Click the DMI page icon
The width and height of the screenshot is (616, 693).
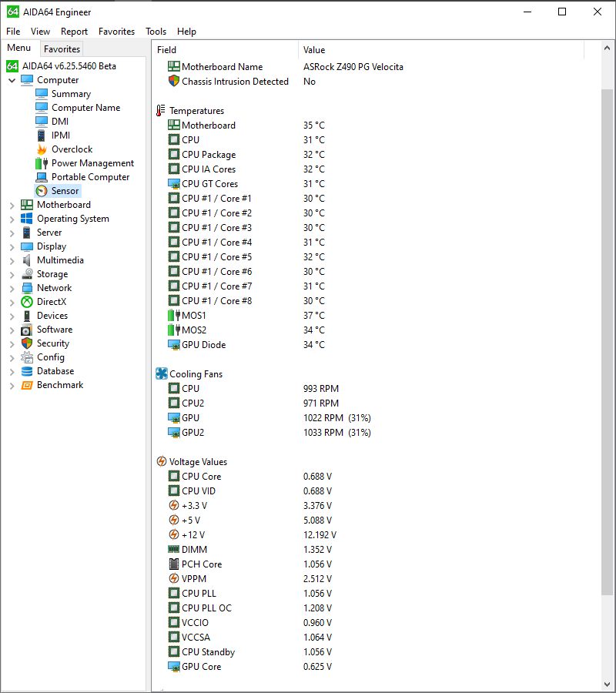coord(43,121)
